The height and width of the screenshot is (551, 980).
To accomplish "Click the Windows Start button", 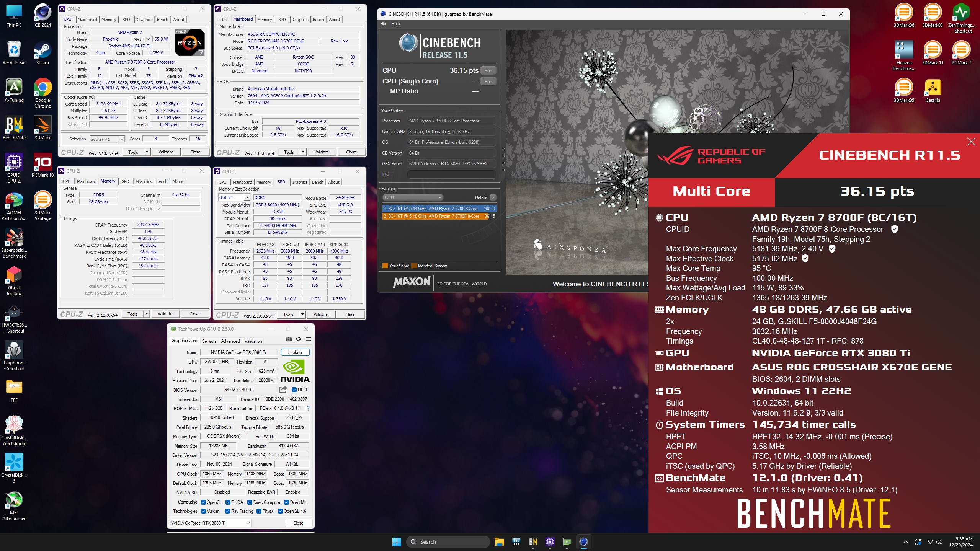I will [x=397, y=541].
